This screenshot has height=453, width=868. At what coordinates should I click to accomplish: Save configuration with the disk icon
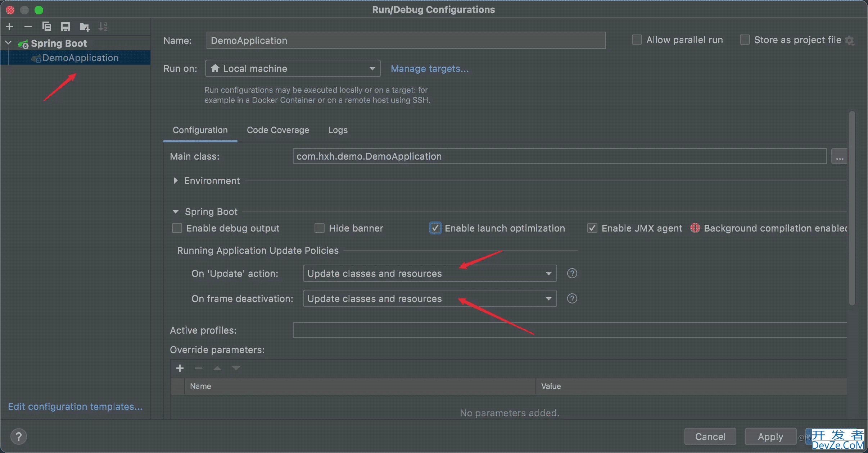tap(65, 27)
